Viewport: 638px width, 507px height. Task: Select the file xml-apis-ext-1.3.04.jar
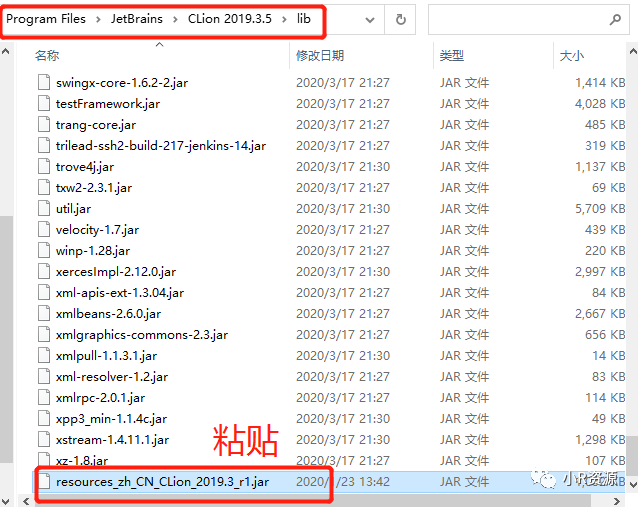point(120,293)
